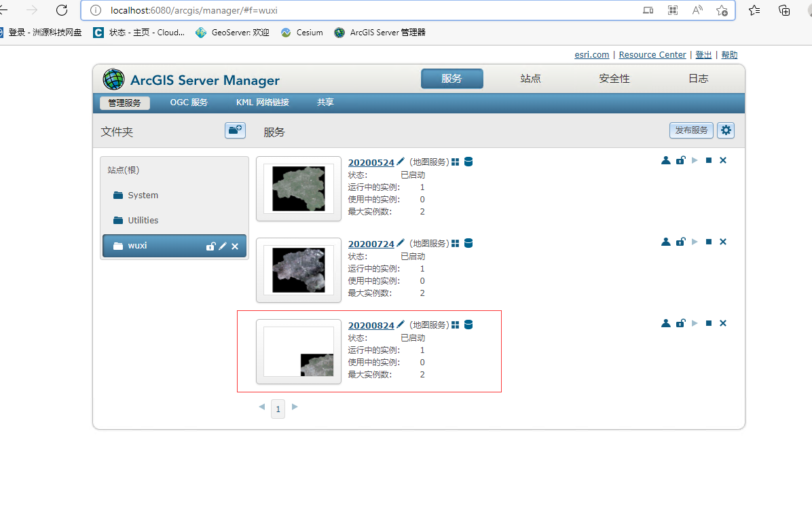
Task: Open the OGC 服务 sub-tab
Action: [189, 103]
